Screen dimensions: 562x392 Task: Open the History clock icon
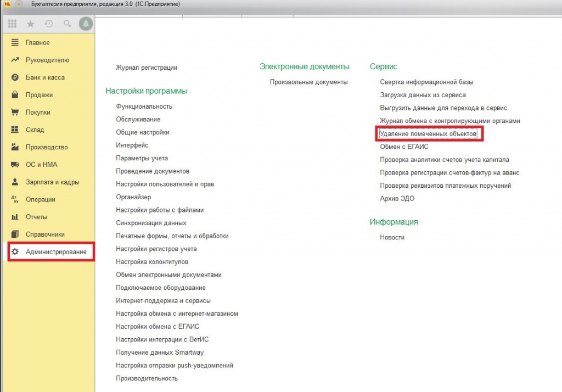coord(49,24)
